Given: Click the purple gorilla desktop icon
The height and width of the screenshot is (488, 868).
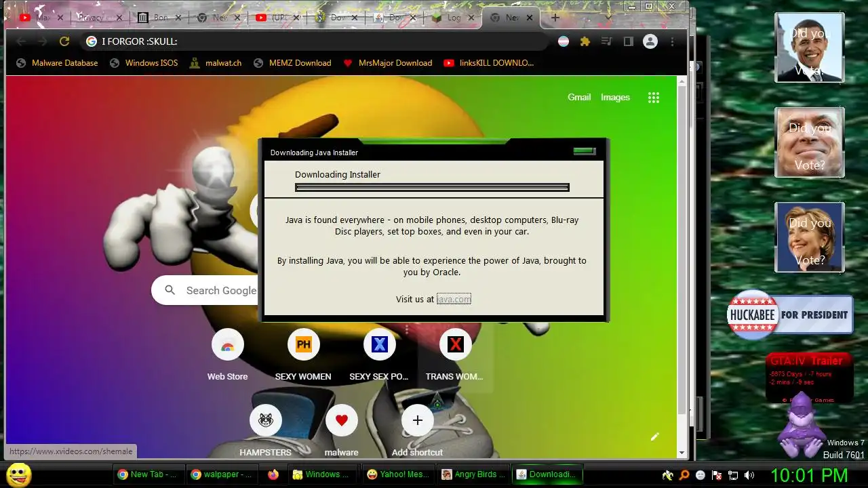Looking at the screenshot, I should pos(801,426).
